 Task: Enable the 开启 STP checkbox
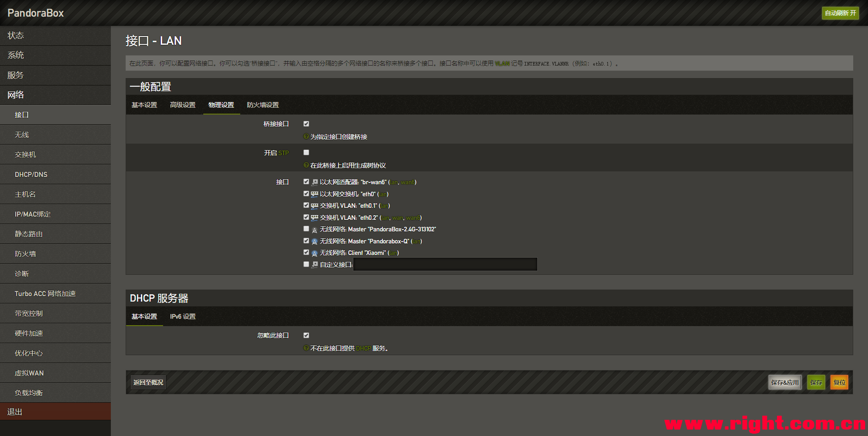click(306, 152)
